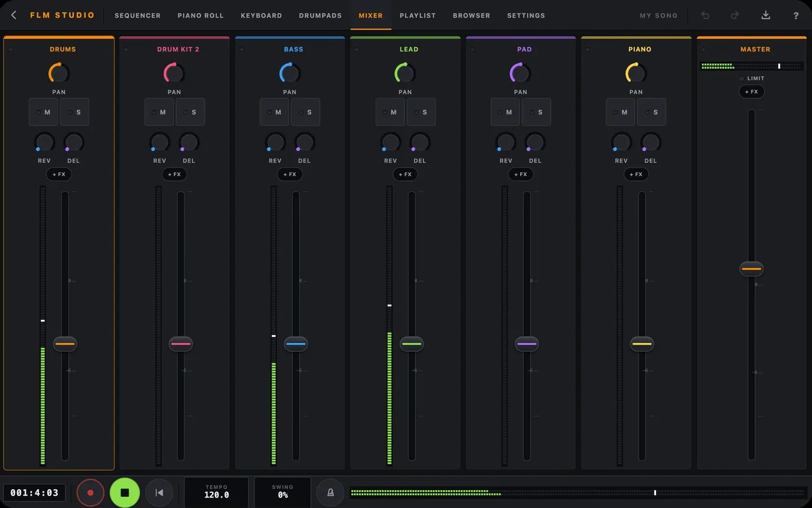Image resolution: width=812 pixels, height=508 pixels.
Task: Open the Settings tab
Action: [x=526, y=15]
